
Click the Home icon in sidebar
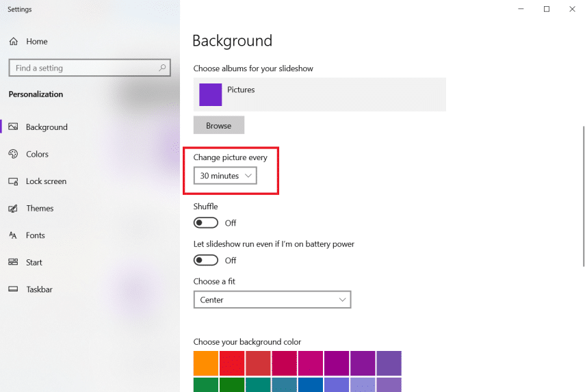[13, 42]
